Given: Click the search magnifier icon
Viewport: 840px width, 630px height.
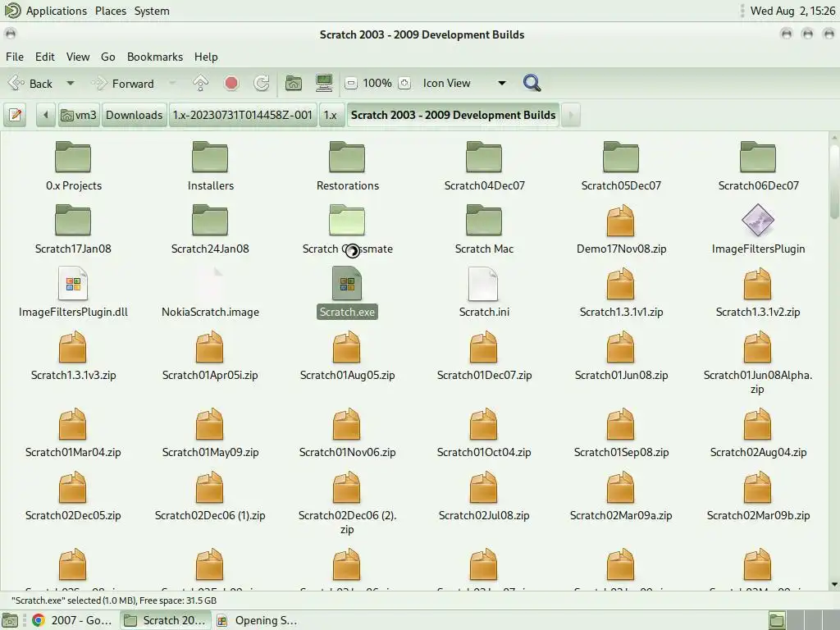Looking at the screenshot, I should tap(532, 83).
